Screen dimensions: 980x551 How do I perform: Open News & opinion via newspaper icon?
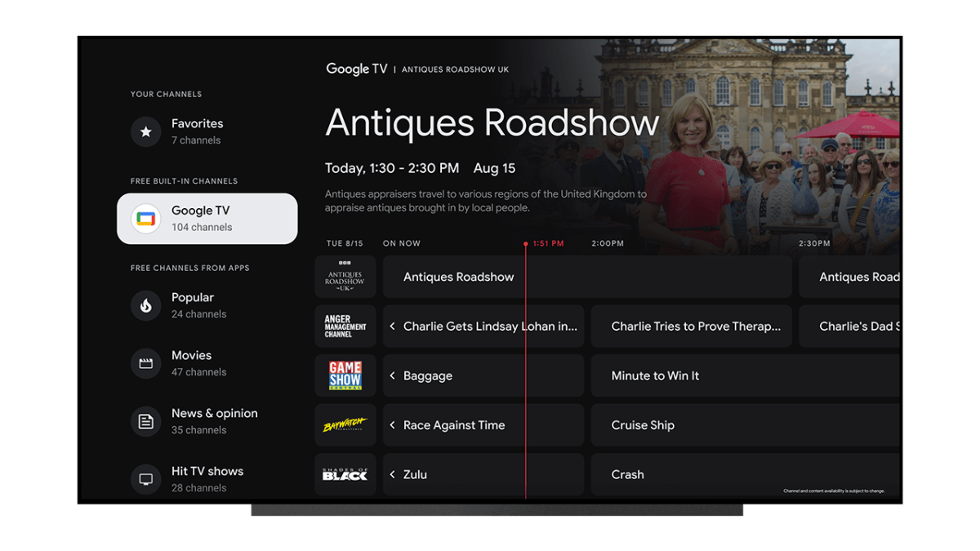145,421
